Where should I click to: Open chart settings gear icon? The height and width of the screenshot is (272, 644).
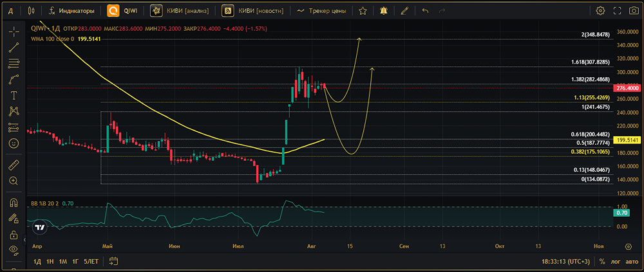pyautogui.click(x=600, y=11)
